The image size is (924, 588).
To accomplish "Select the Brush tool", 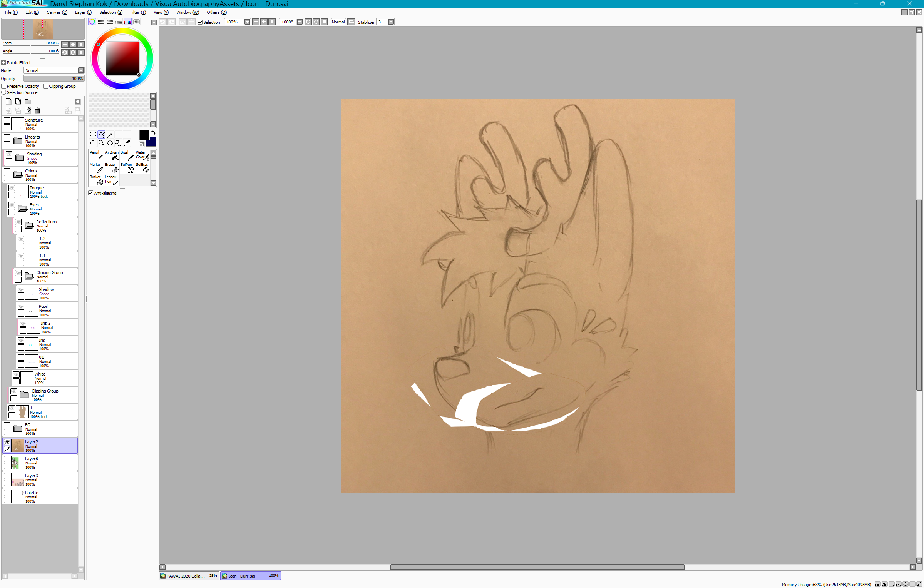I will (x=127, y=155).
